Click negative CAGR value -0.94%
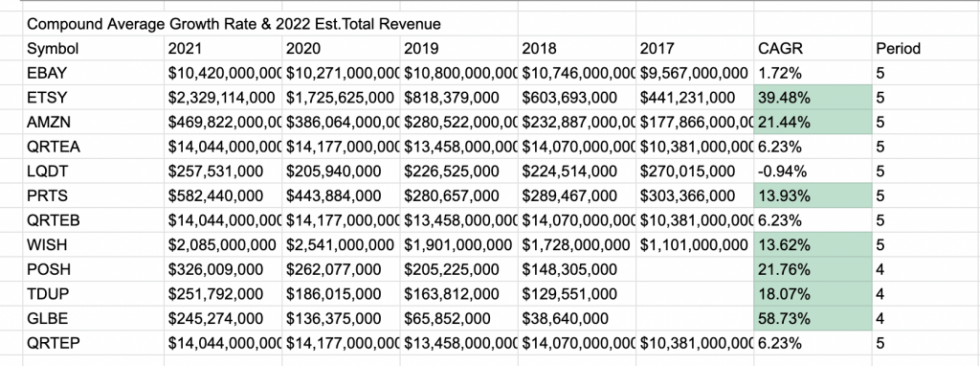 813,171
